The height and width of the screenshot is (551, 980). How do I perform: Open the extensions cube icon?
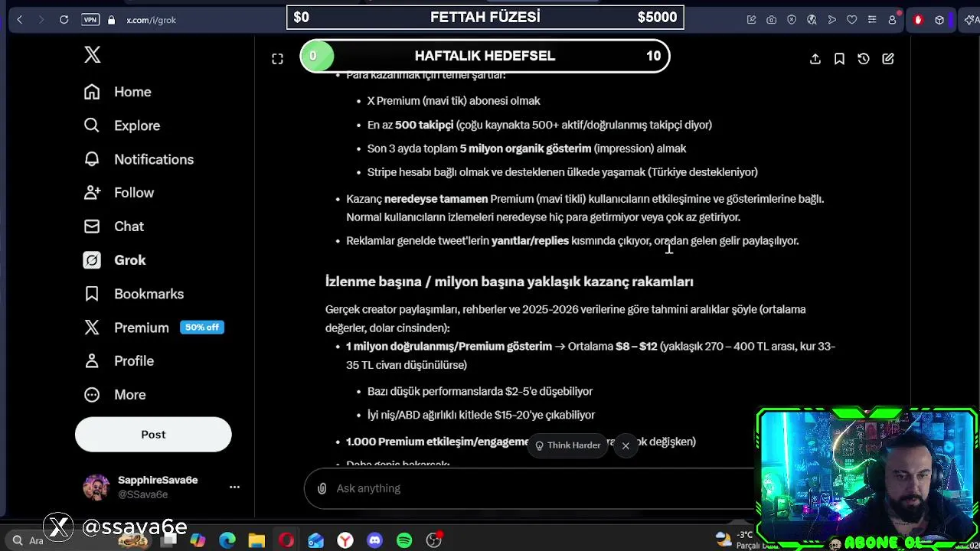[939, 20]
